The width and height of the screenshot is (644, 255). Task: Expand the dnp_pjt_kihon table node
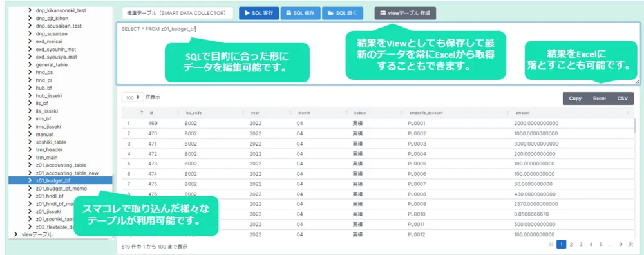(x=30, y=17)
